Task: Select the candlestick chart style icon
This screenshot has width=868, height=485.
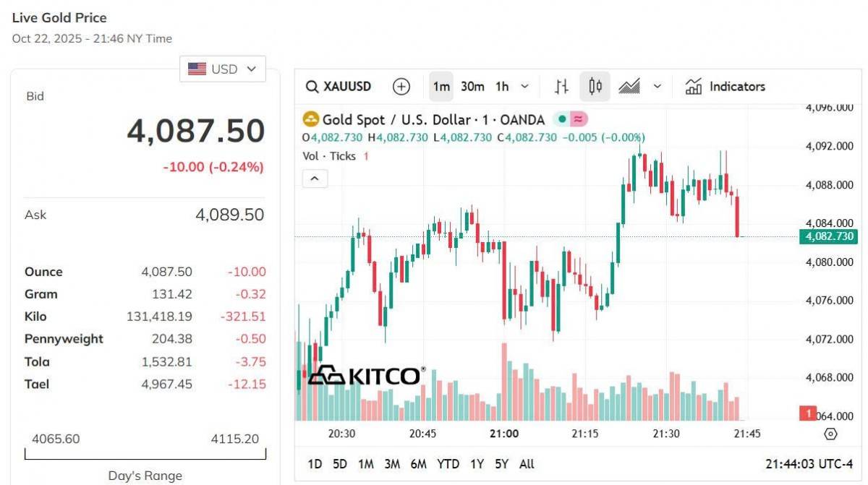Action: (x=595, y=86)
